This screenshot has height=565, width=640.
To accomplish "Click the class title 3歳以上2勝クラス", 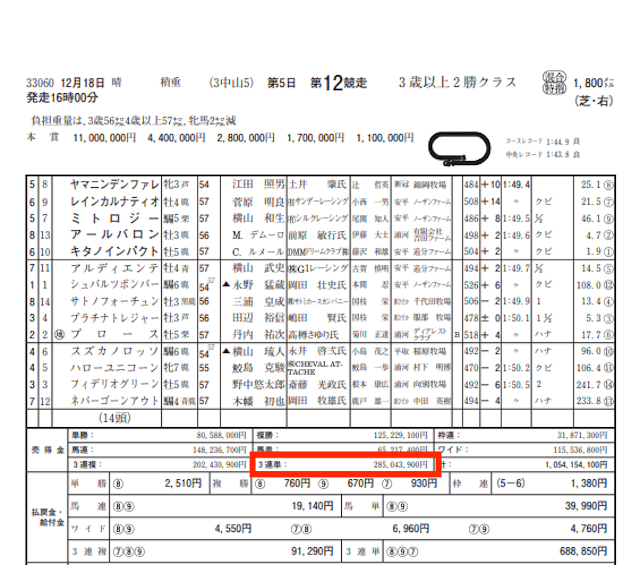I will (458, 82).
